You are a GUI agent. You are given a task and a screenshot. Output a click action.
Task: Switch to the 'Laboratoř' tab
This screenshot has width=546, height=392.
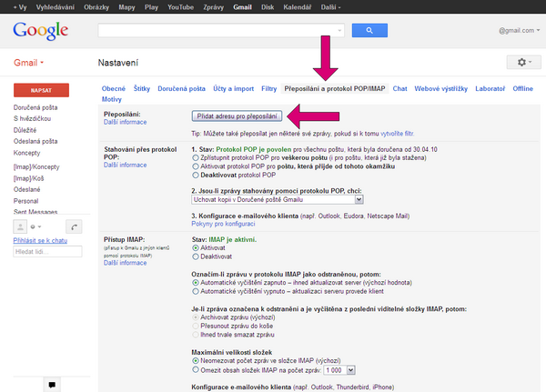[490, 88]
